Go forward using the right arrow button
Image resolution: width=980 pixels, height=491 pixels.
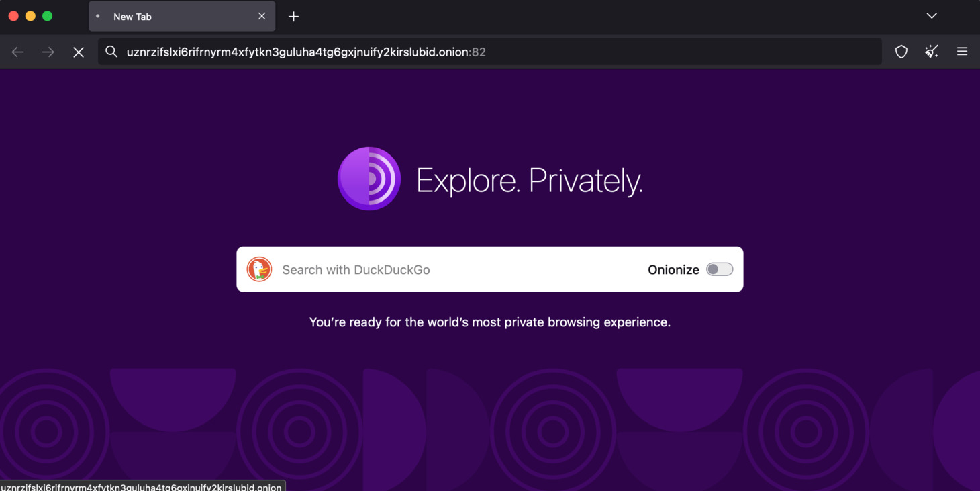48,52
